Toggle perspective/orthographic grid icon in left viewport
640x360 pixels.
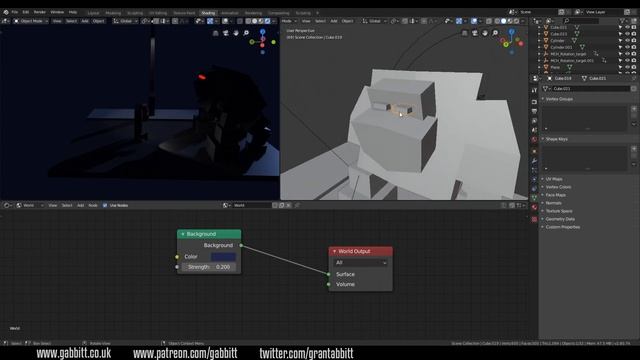coord(216,33)
